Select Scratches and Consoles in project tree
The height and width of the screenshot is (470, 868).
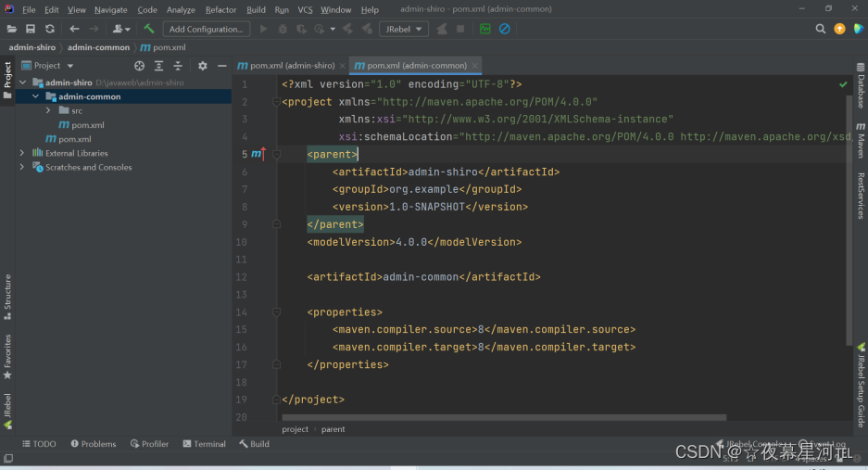pos(88,168)
